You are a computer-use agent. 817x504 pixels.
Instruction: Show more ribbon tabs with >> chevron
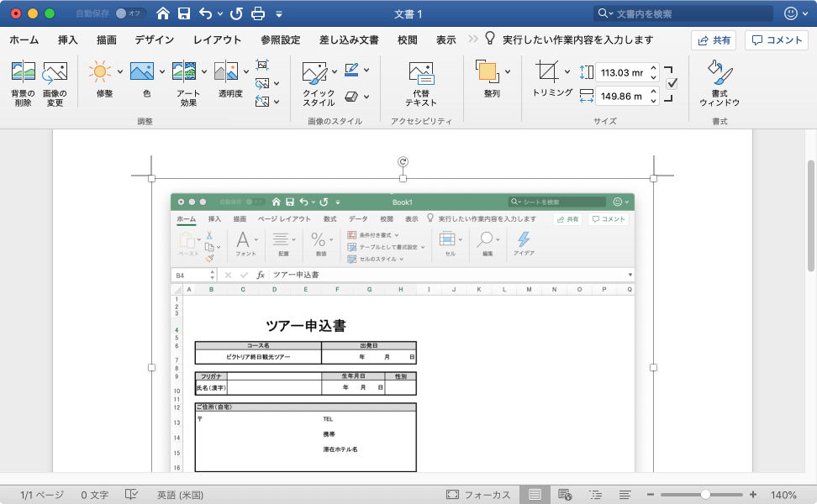[x=472, y=39]
